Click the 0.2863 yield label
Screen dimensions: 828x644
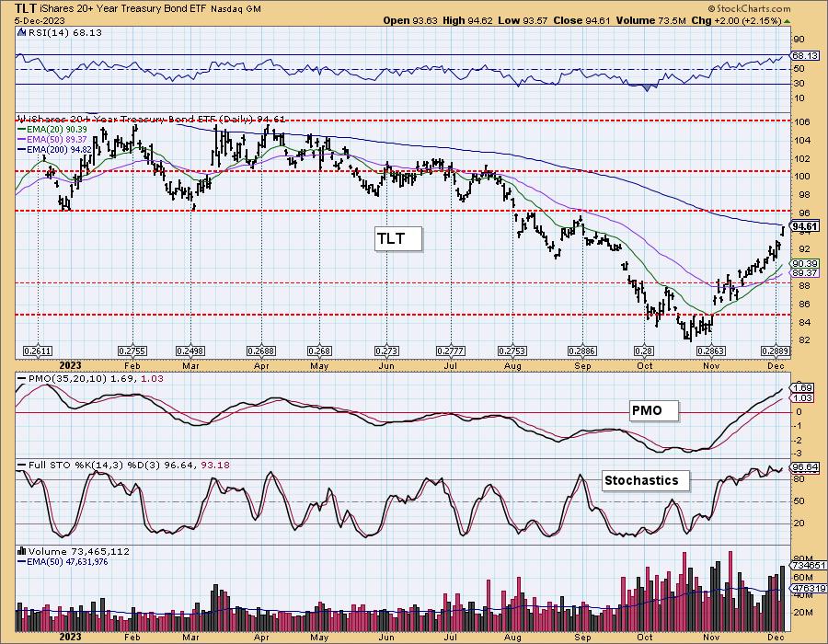click(711, 351)
